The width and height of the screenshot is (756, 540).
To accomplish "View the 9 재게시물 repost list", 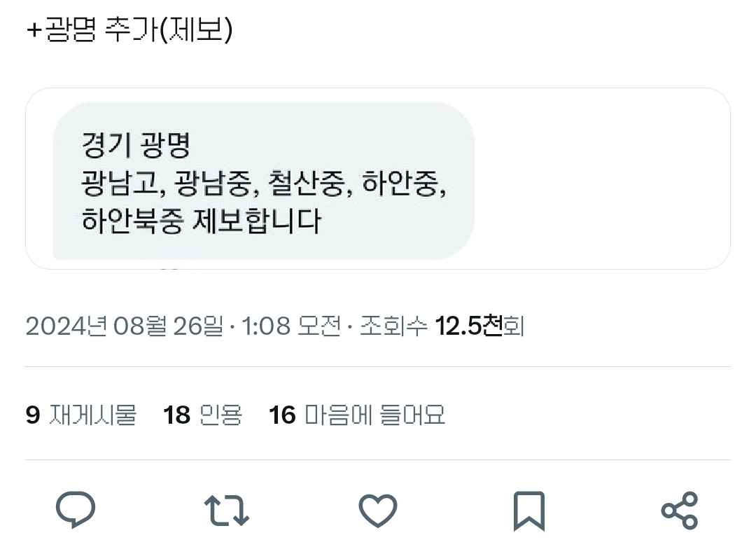I will click(x=81, y=415).
